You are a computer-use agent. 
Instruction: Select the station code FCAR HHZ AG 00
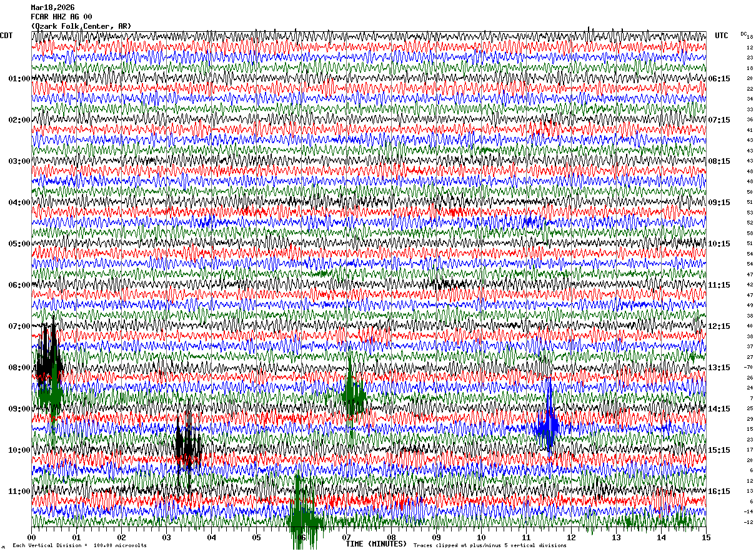tap(61, 17)
